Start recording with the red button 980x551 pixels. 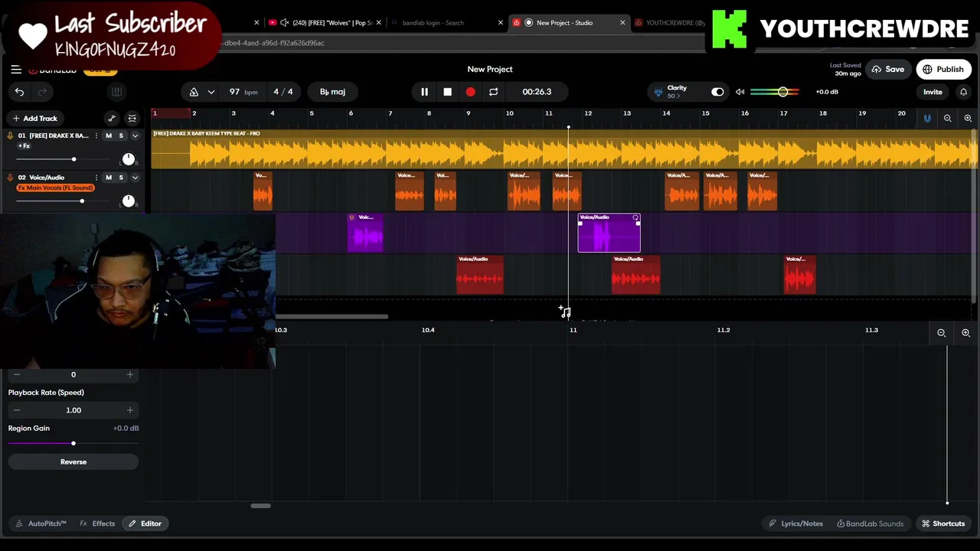click(470, 92)
